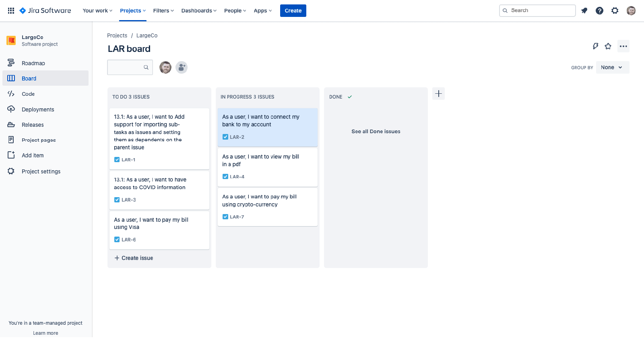Screen dimensions: 644x338
Task: Open the notifications bell icon
Action: [x=584, y=11]
